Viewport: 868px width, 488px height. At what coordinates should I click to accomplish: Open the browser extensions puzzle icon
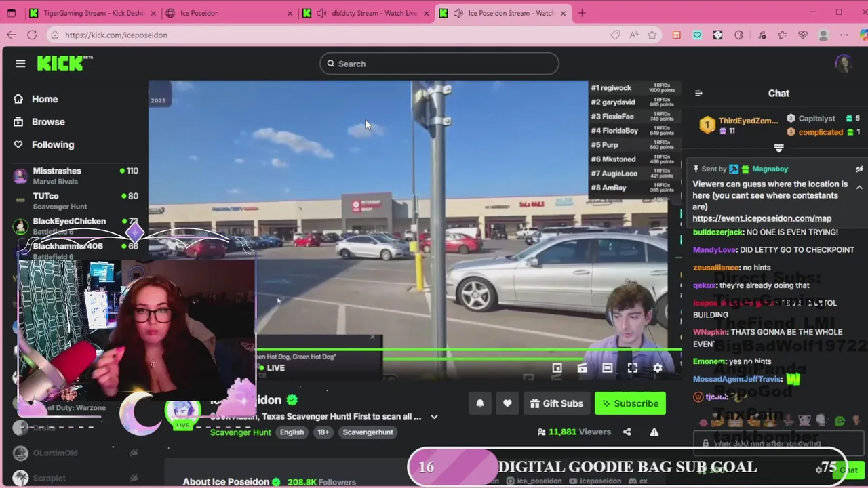738,35
